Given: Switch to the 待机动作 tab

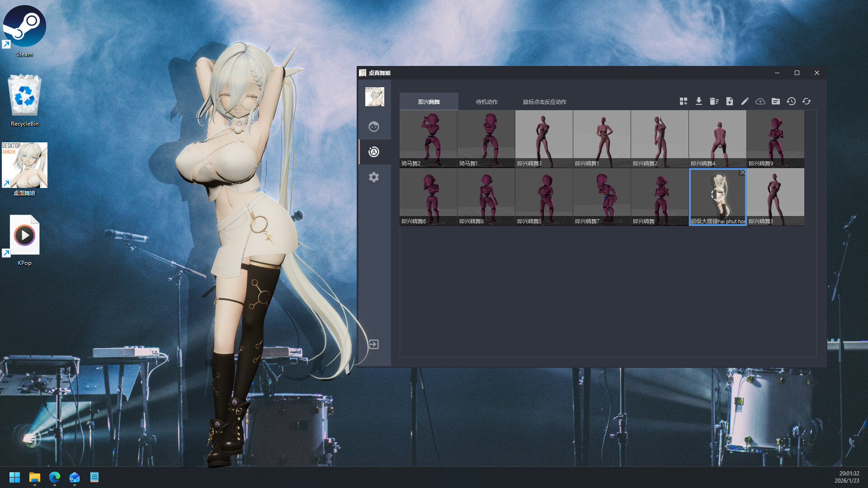Looking at the screenshot, I should click(x=486, y=102).
